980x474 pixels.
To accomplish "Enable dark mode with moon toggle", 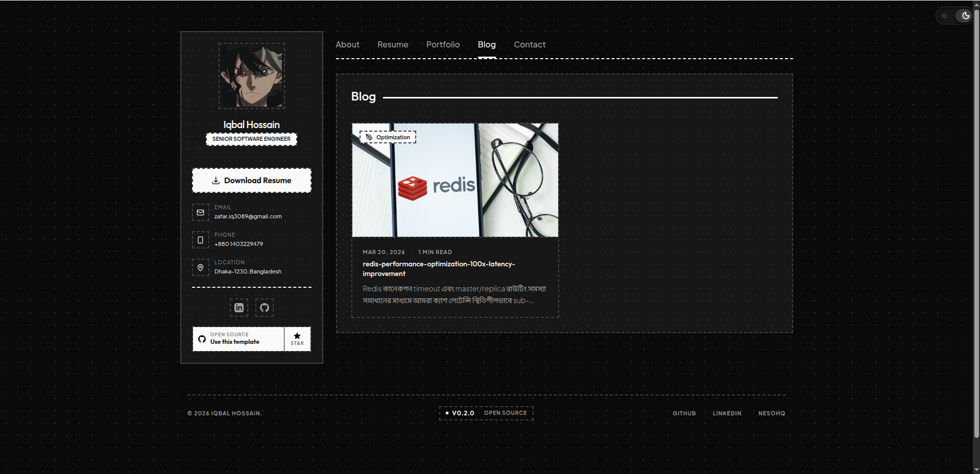I will (965, 15).
